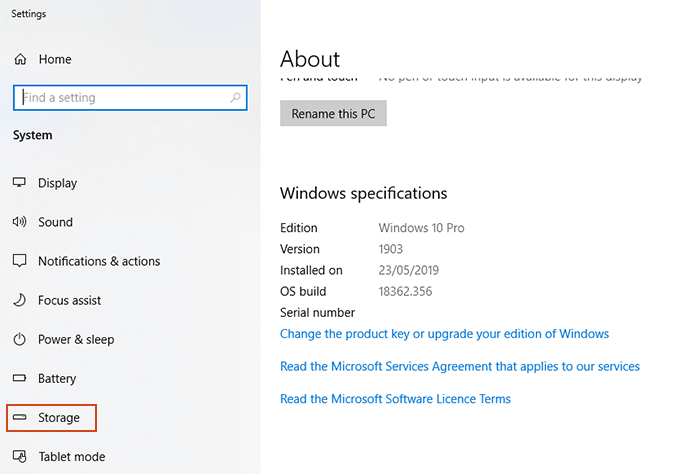Go to Notifications & actions settings label
The width and height of the screenshot is (680, 474).
(99, 261)
